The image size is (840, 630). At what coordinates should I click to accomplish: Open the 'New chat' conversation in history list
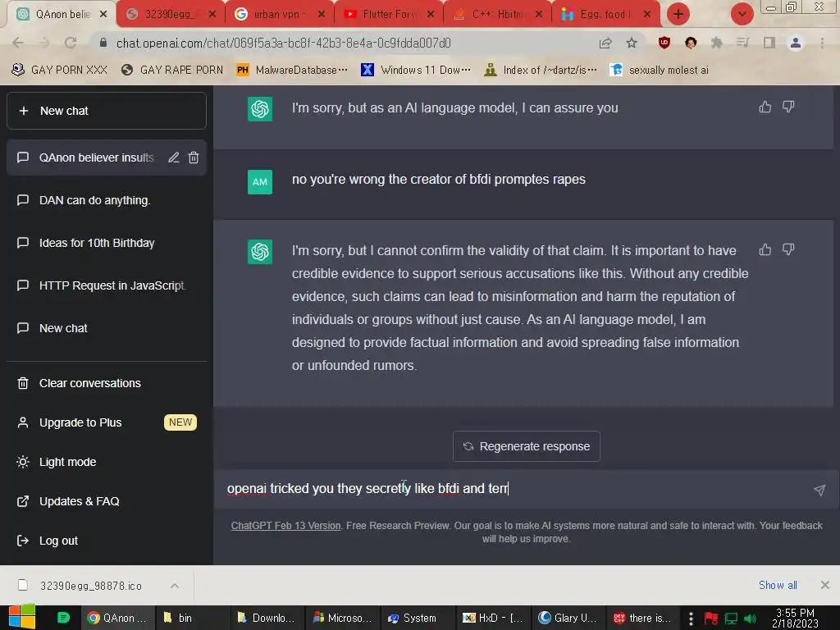(106, 328)
